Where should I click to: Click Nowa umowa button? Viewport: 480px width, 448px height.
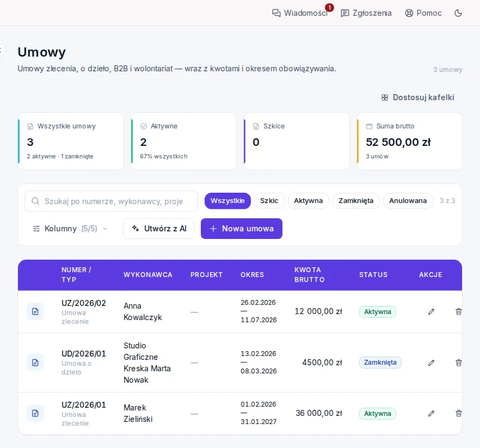click(x=242, y=229)
